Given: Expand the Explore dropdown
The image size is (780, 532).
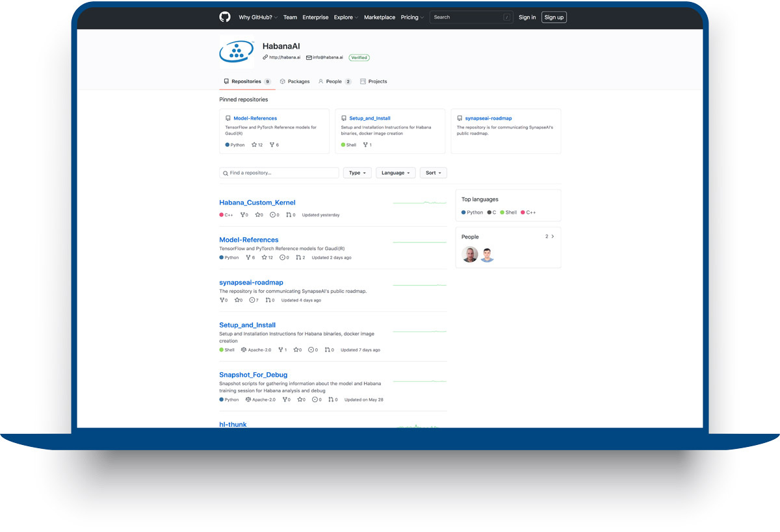Looking at the screenshot, I should point(346,18).
